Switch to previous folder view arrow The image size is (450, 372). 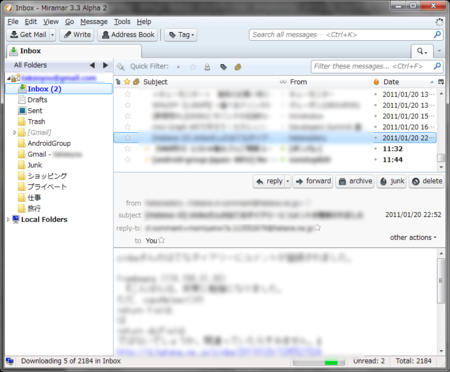click(92, 65)
